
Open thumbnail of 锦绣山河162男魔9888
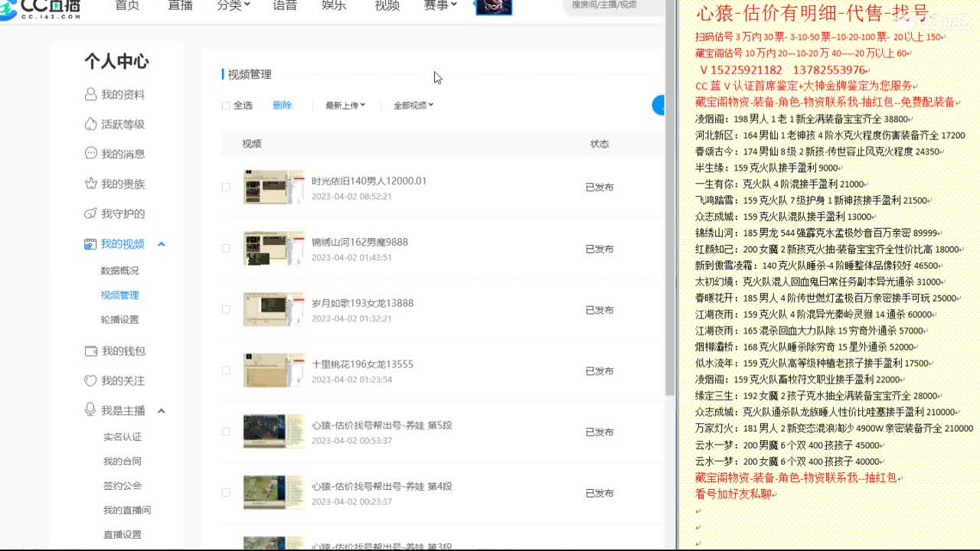273,249
